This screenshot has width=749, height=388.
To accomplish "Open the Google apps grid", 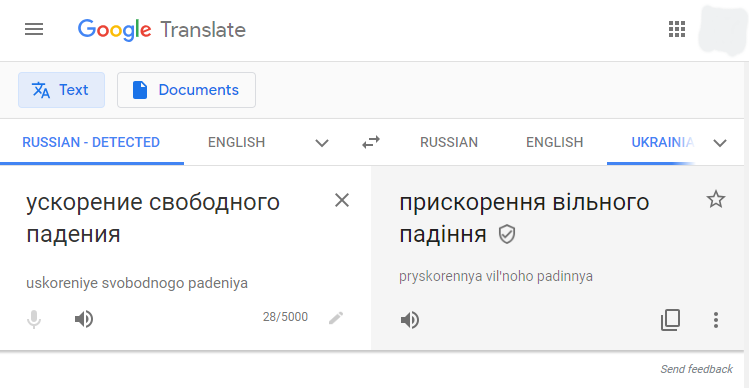I will point(677,30).
